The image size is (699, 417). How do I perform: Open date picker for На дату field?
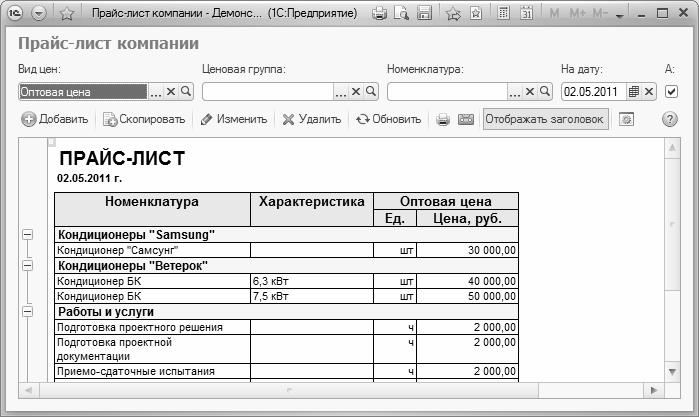point(634,91)
